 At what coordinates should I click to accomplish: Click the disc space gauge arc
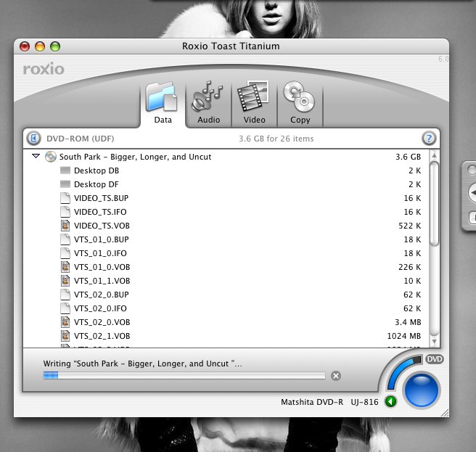point(400,371)
